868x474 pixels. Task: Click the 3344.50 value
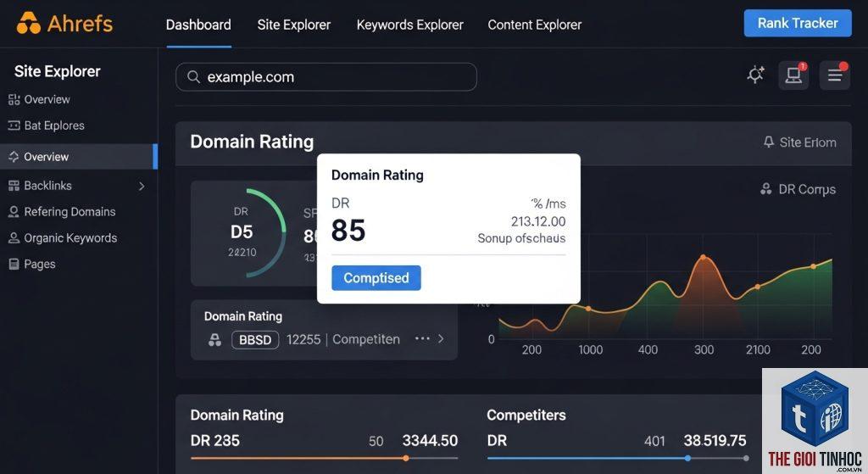pyautogui.click(x=430, y=441)
